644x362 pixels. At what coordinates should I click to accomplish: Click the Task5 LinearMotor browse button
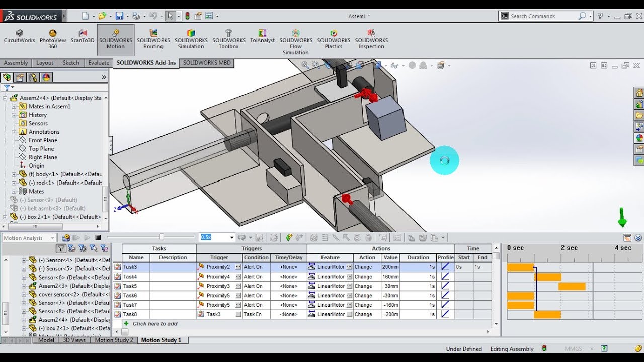tap(349, 286)
